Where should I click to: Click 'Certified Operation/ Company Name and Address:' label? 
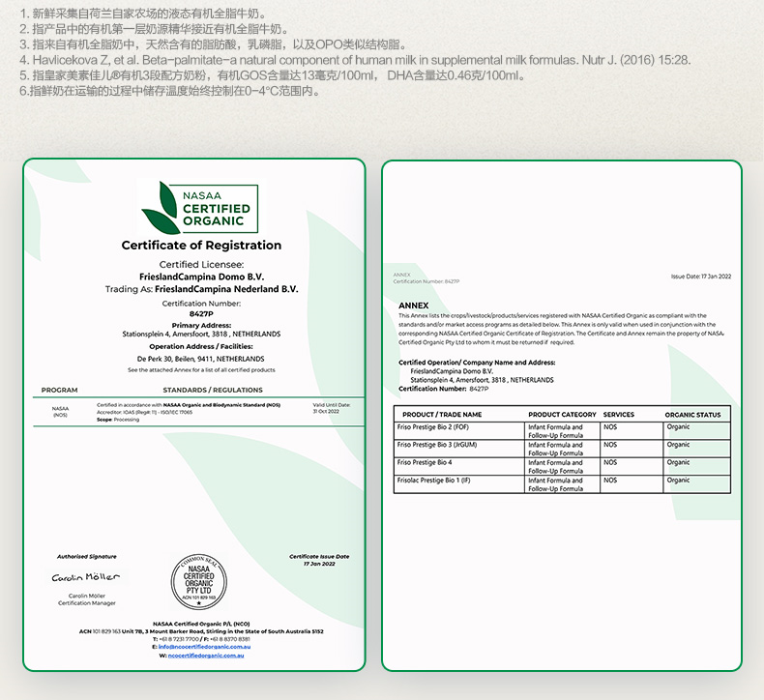(477, 363)
